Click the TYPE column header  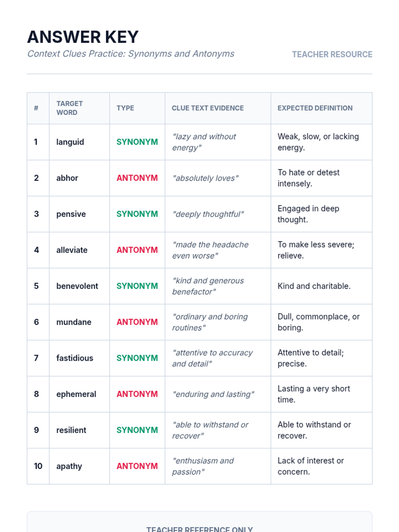tap(125, 108)
